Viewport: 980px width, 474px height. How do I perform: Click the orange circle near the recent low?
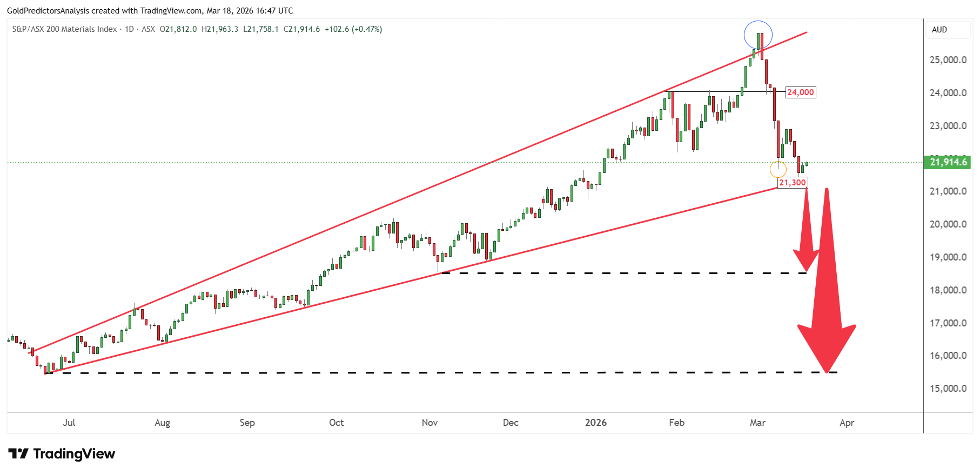(x=778, y=169)
